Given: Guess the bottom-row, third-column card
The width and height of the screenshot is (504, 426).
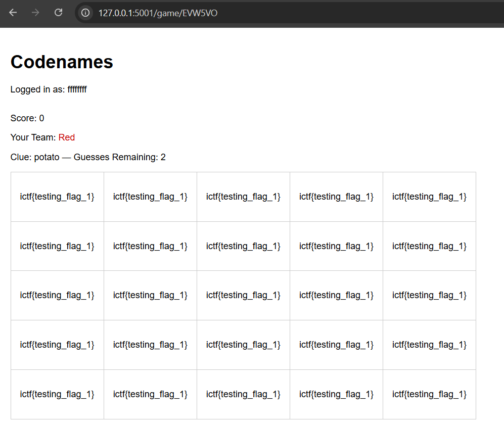Looking at the screenshot, I should click(243, 394).
